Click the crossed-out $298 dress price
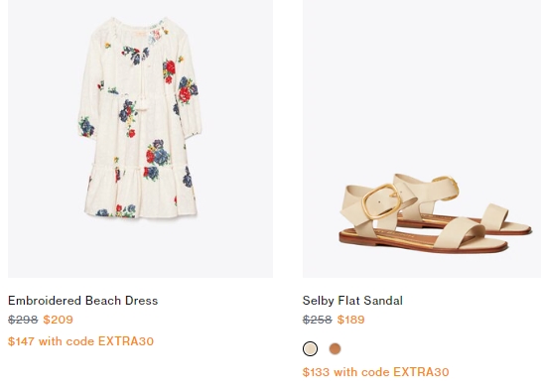Screen dimensions: 541x392 pos(23,320)
